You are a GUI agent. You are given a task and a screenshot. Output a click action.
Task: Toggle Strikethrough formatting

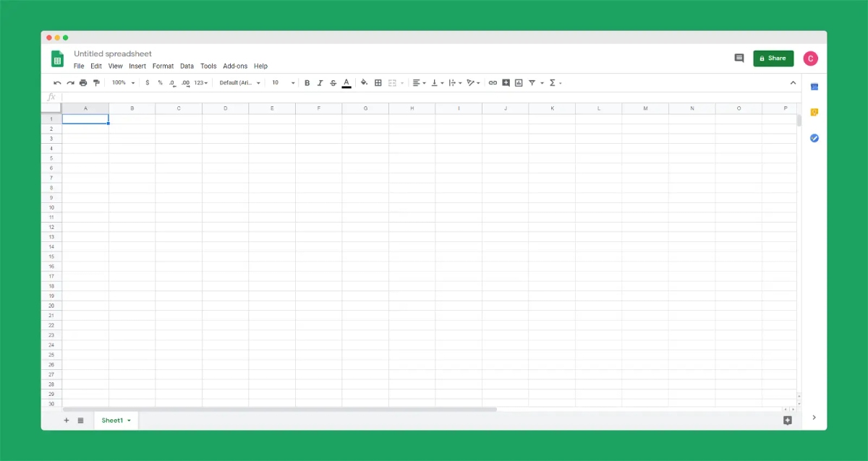pyautogui.click(x=333, y=83)
